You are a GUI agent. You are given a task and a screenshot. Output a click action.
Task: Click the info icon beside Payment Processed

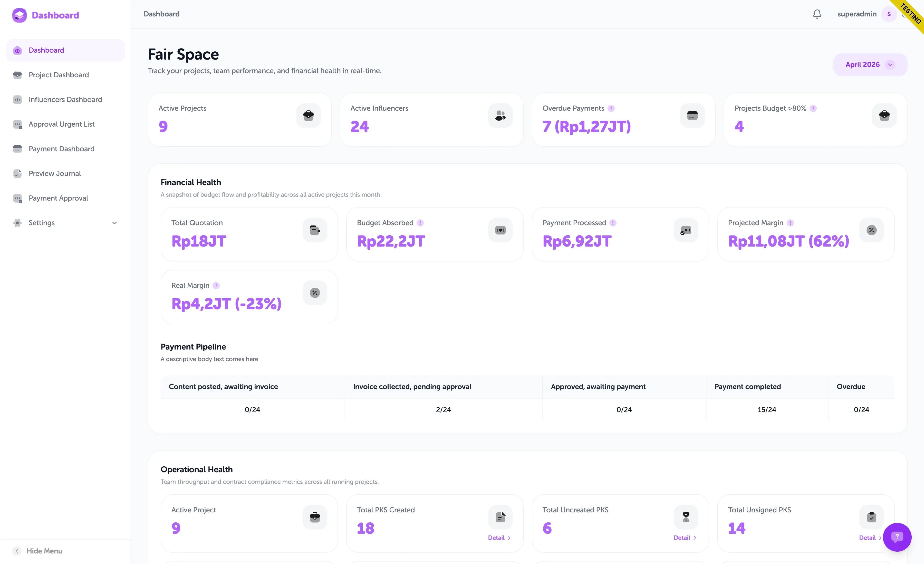pos(613,223)
